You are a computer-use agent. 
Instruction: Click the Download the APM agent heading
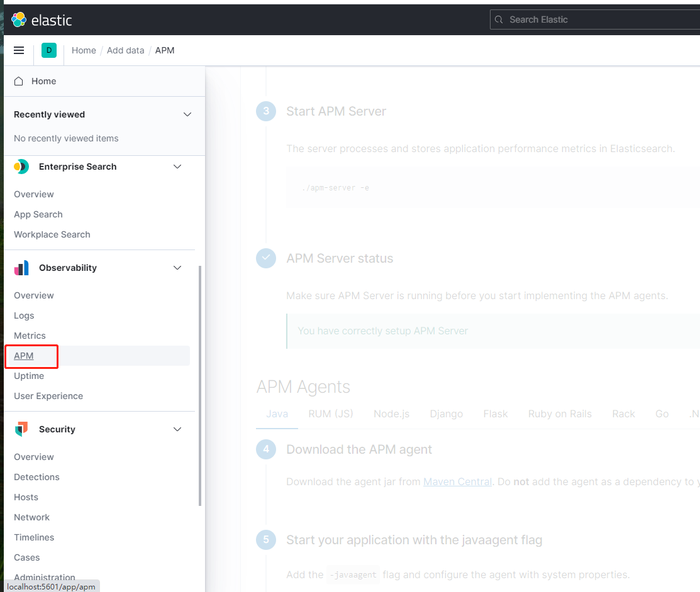[359, 450]
